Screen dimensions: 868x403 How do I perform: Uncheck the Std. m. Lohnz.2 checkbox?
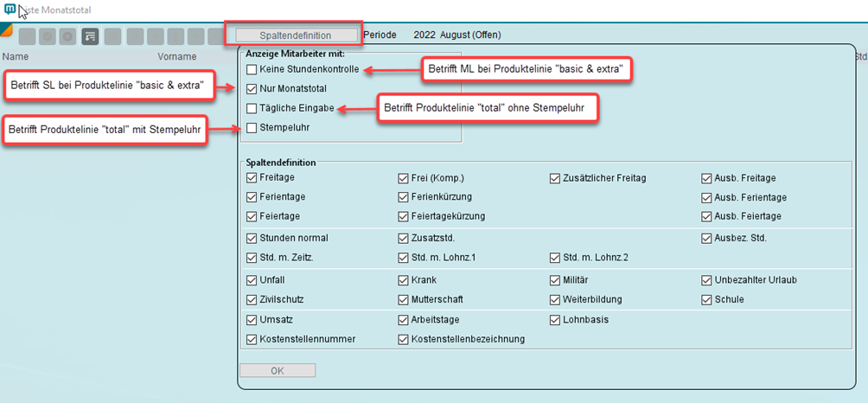coord(555,257)
